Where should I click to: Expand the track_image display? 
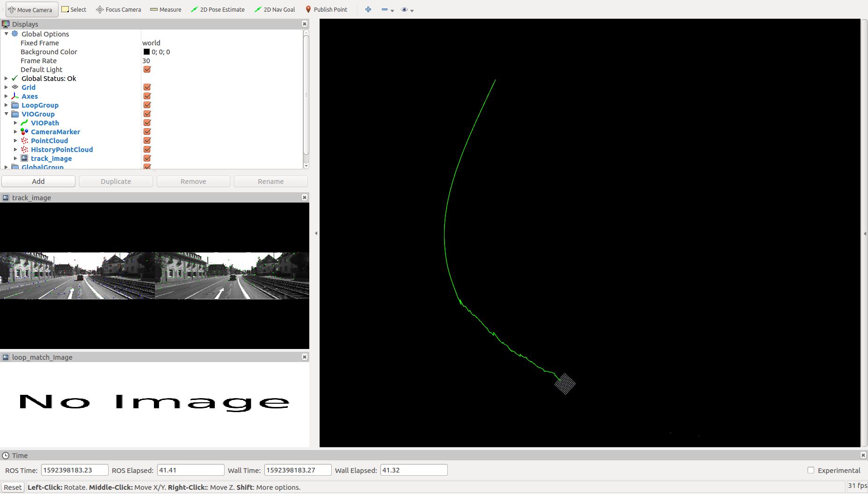coord(15,159)
